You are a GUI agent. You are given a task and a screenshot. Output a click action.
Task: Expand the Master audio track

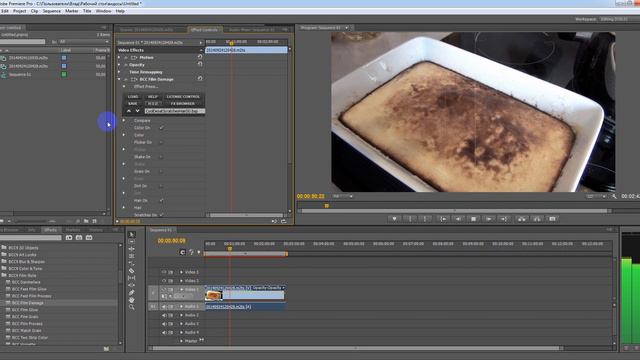pyautogui.click(x=181, y=341)
